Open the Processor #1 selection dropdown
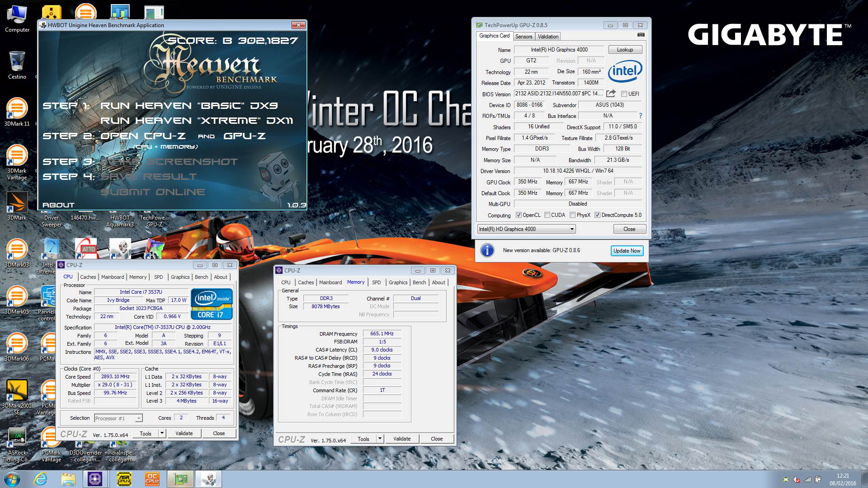Viewport: 868px width, 488px height. point(118,418)
